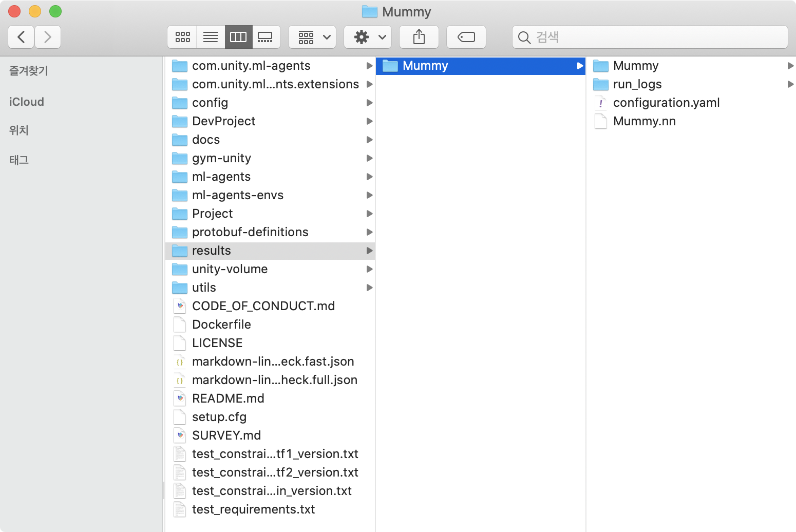Screen dimensions: 796x532
Task: Click the CODE_OF_CONDUCT.md file icon
Action: pos(180,306)
